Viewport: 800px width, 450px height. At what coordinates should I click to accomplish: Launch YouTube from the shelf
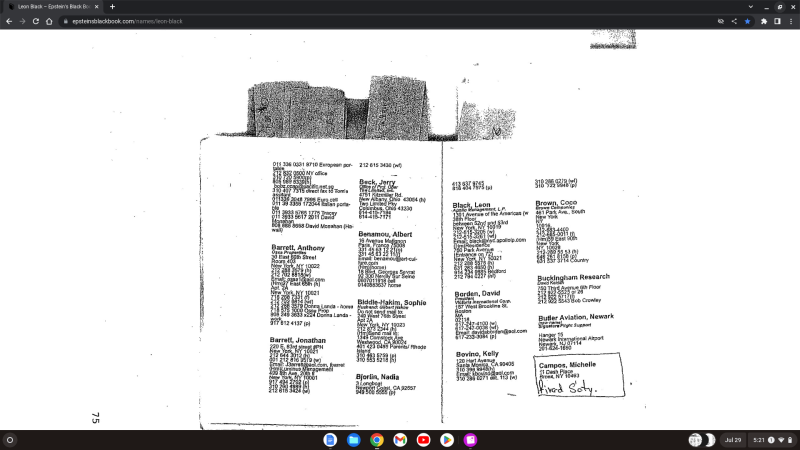tap(423, 440)
